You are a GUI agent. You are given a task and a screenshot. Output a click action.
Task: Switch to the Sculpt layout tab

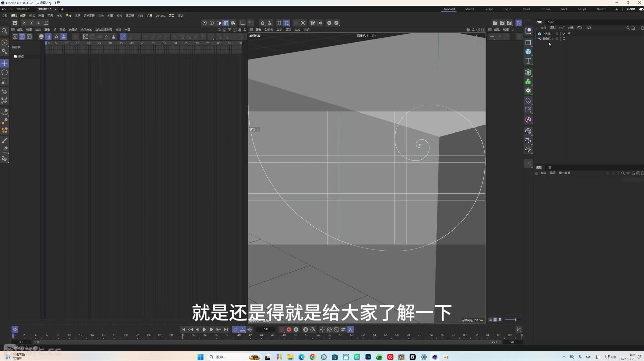(488, 9)
